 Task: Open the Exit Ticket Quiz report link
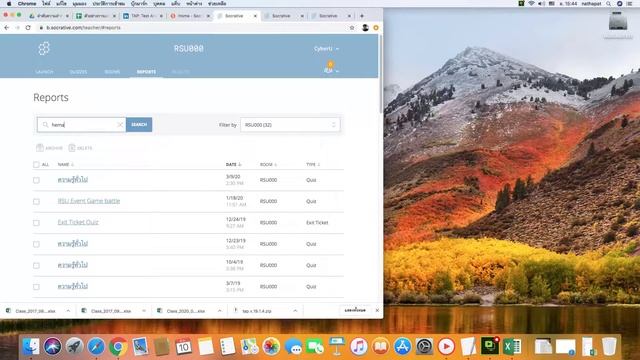pyautogui.click(x=78, y=222)
